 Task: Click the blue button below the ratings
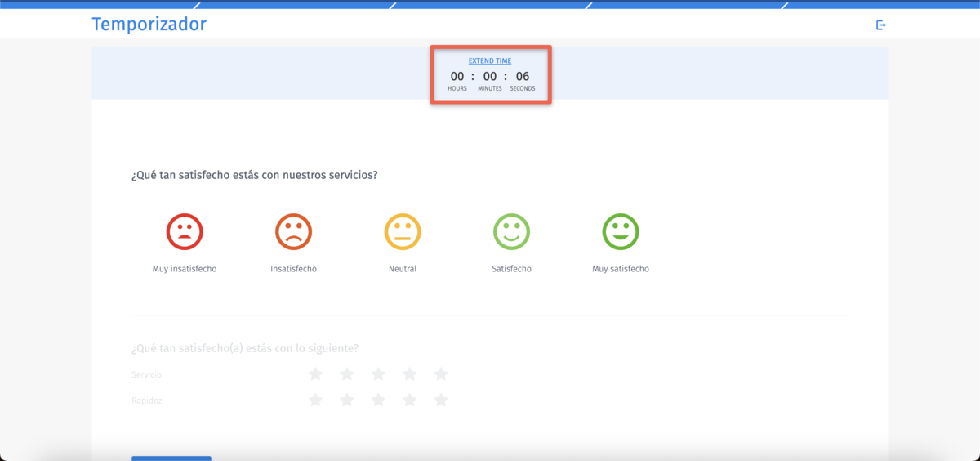click(171, 459)
